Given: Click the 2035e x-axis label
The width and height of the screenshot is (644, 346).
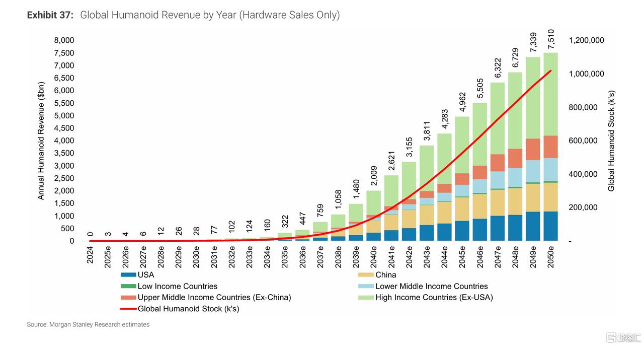Looking at the screenshot, I should coord(285,256).
